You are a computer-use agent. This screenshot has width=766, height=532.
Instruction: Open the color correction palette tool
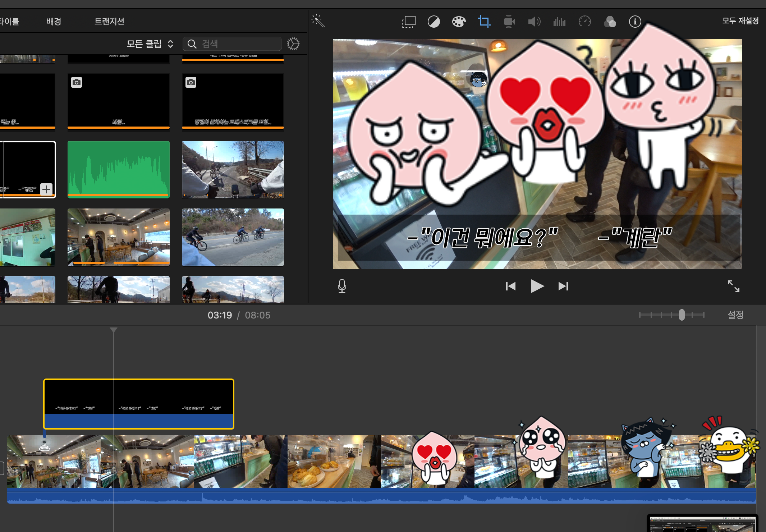(459, 22)
